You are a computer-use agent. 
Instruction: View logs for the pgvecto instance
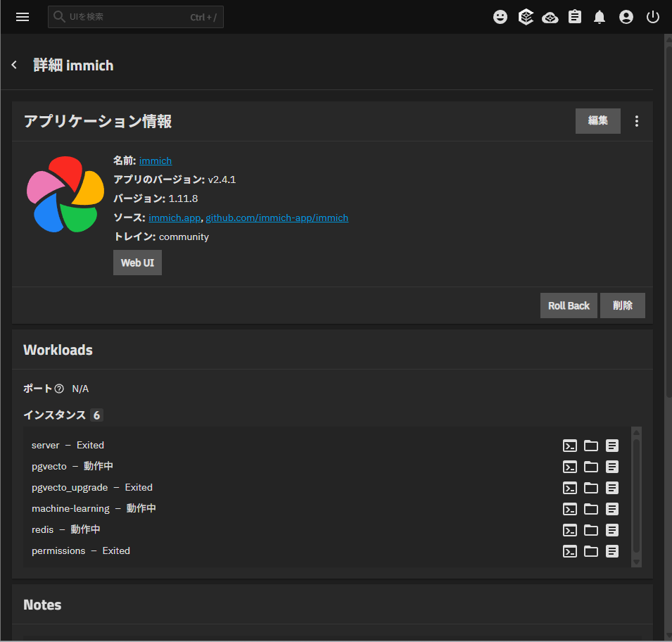(612, 467)
